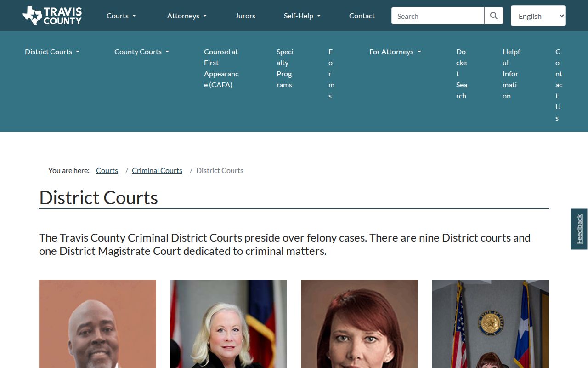
Task: Expand the For Attorneys submenu
Action: tap(395, 52)
